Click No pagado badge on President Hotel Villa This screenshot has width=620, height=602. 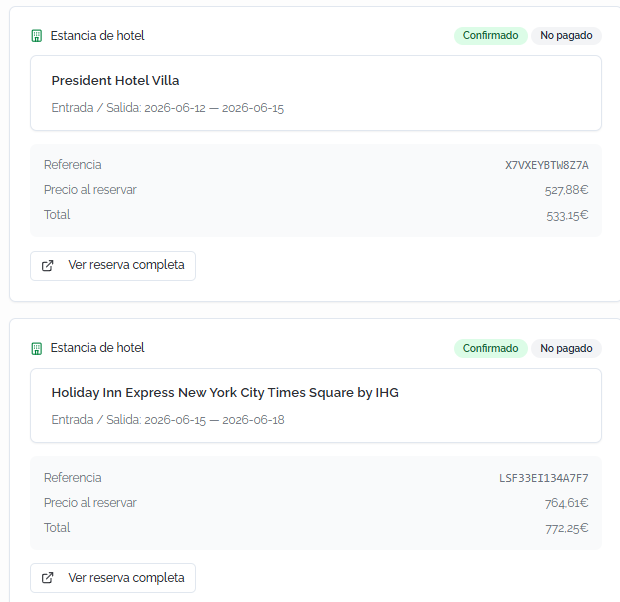coord(566,36)
